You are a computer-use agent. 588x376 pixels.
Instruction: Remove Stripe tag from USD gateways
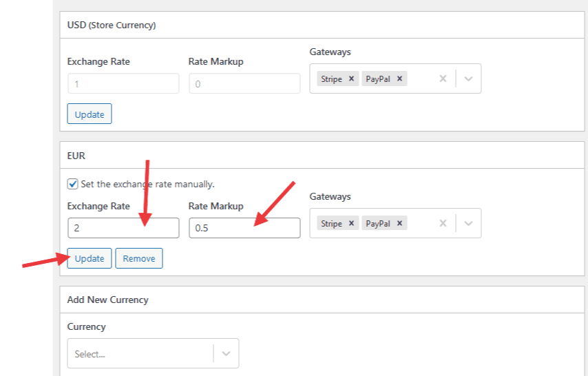(351, 79)
